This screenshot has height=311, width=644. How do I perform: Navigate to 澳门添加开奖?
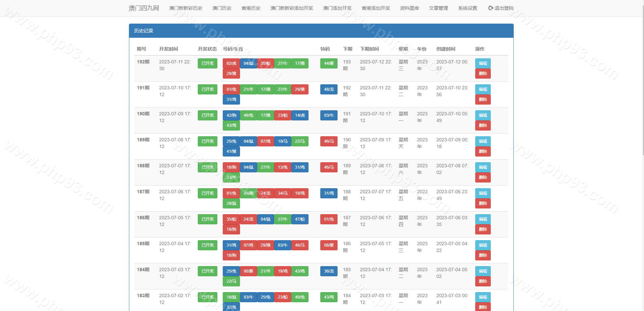click(x=337, y=8)
